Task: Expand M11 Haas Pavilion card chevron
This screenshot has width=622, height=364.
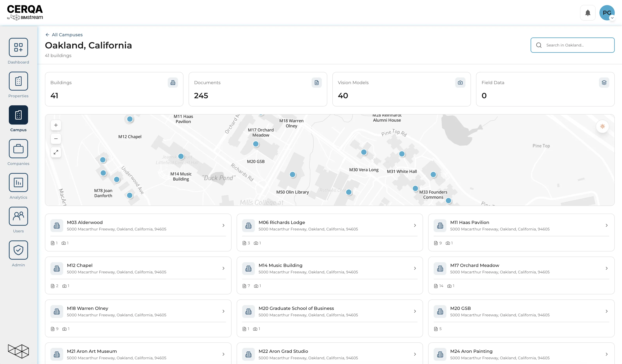Action: (x=606, y=225)
